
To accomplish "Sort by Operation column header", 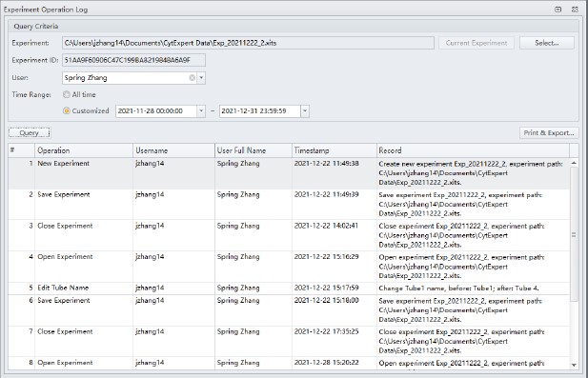I will click(84, 150).
